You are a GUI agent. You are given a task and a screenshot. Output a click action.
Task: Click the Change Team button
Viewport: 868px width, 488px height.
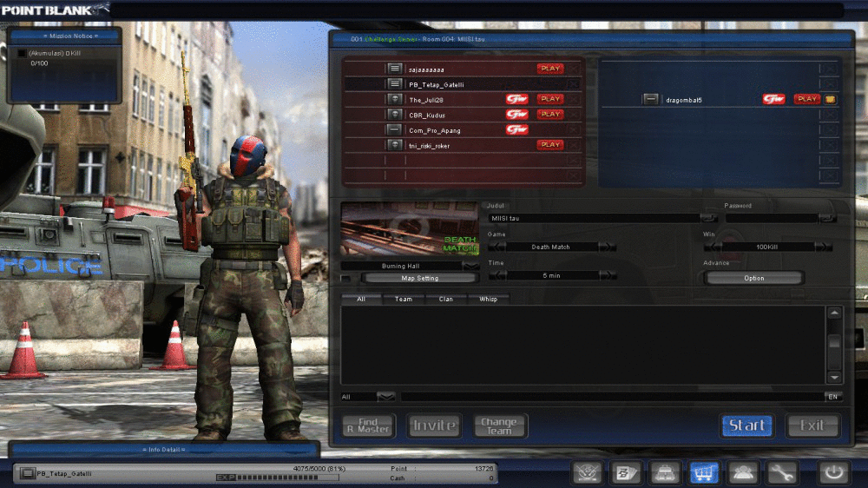(x=499, y=426)
